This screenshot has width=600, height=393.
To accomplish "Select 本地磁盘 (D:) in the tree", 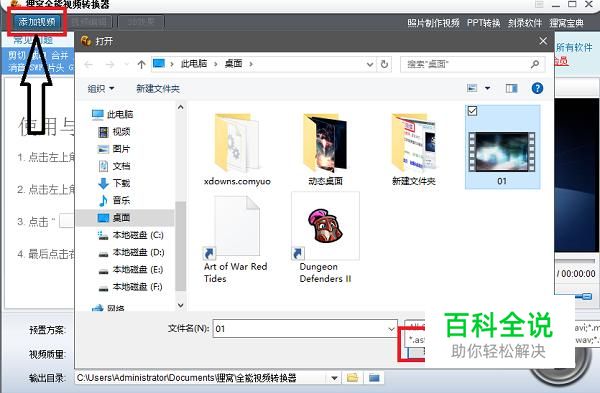I will (x=131, y=252).
